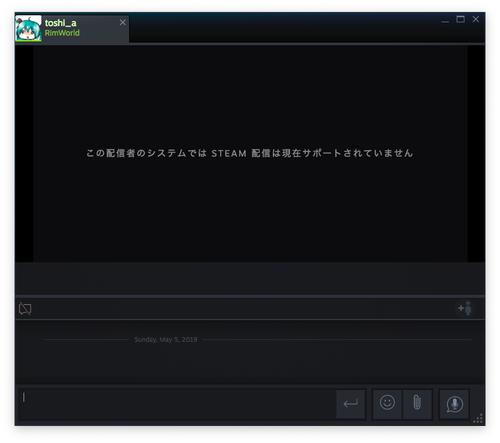Viewport: 500px width, 443px height.
Task: Close the toshi_a chat tab
Action: click(123, 22)
